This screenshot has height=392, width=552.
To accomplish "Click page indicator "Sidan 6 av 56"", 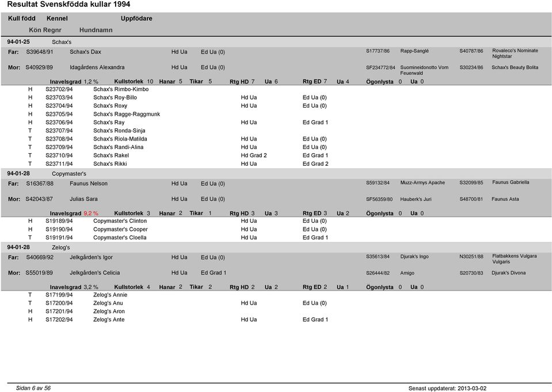I will (33, 388).
